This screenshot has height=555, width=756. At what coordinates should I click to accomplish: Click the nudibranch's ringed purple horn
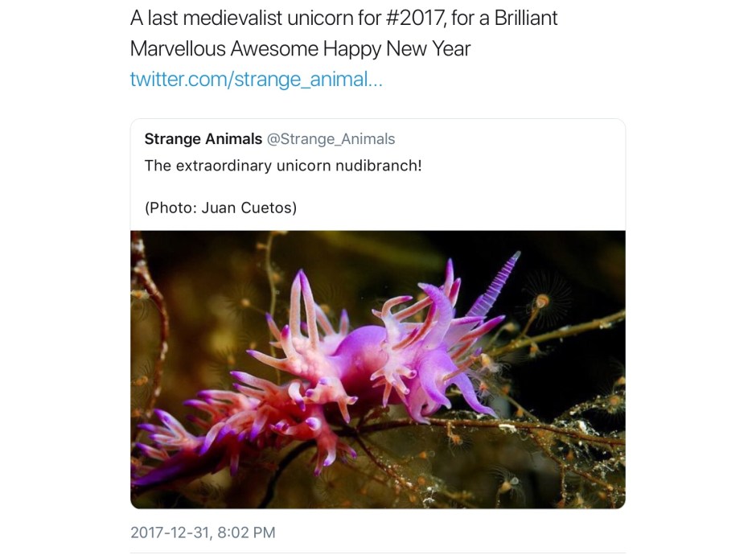[494, 285]
